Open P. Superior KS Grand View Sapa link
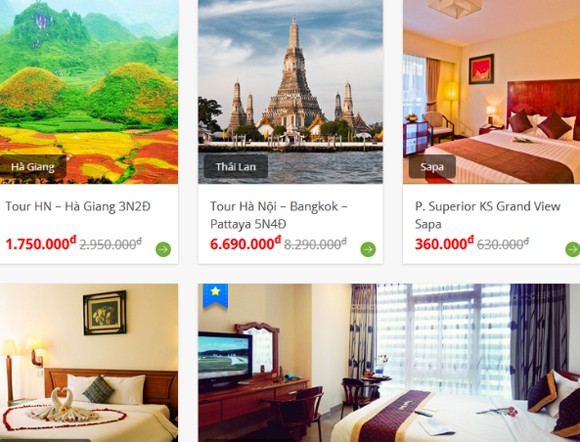The image size is (580, 442). (488, 215)
